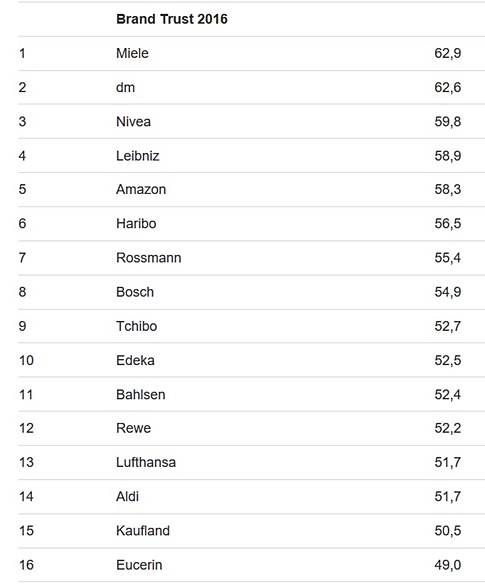Select the Miele brand name
This screenshot has width=485, height=587.
(132, 53)
